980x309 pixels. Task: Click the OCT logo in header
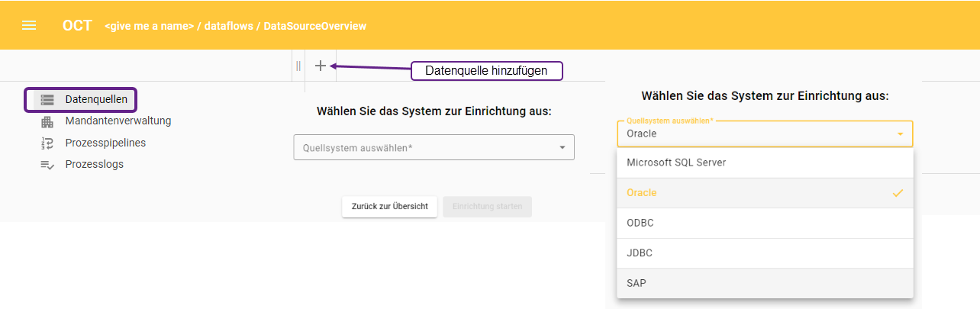tap(77, 25)
